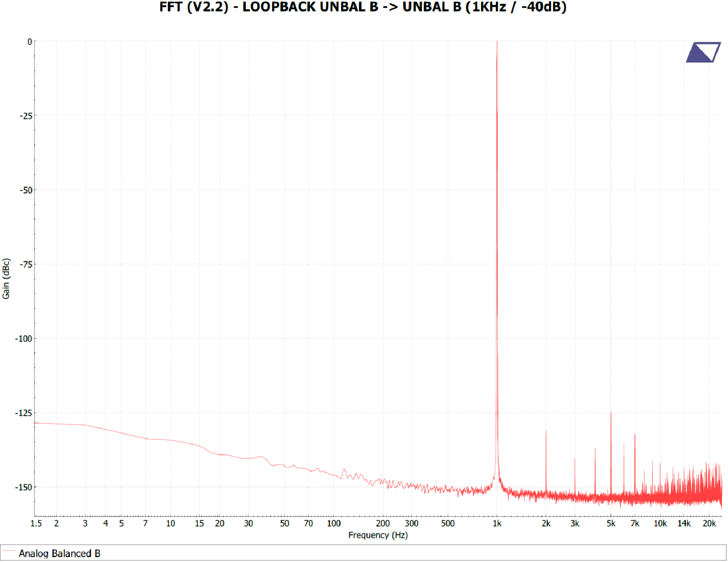
Task: Click the FFT chart title text
Action: coord(363,7)
